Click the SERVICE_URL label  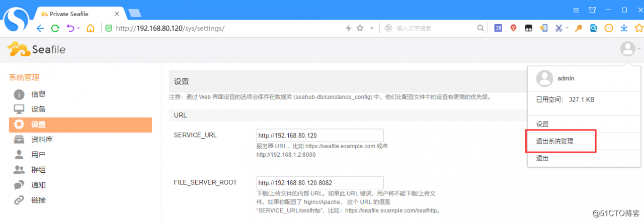click(195, 135)
